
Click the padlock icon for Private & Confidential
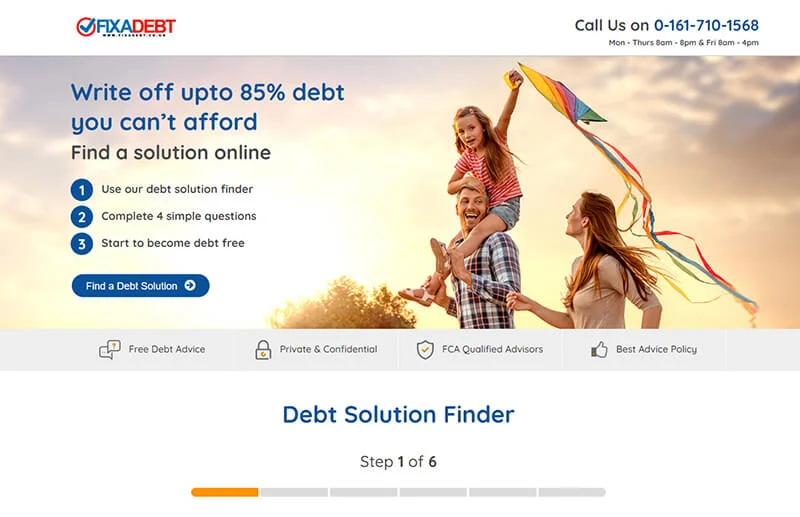(263, 350)
